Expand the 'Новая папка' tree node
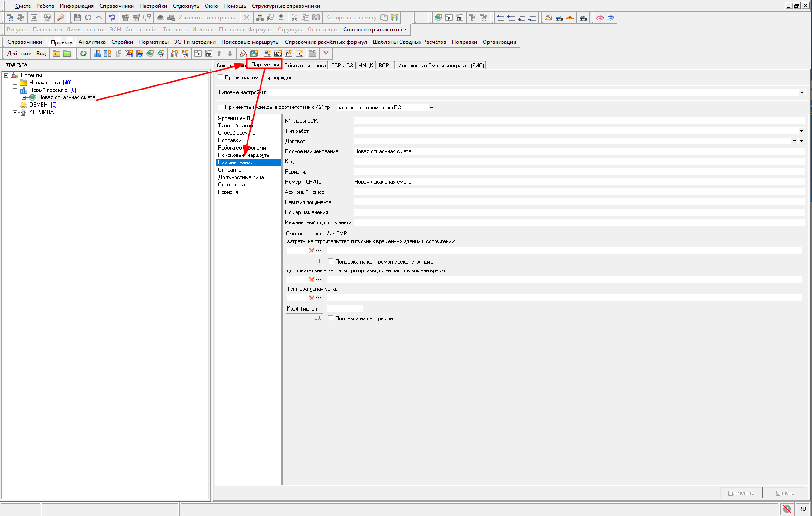This screenshot has width=812, height=516. pos(15,83)
